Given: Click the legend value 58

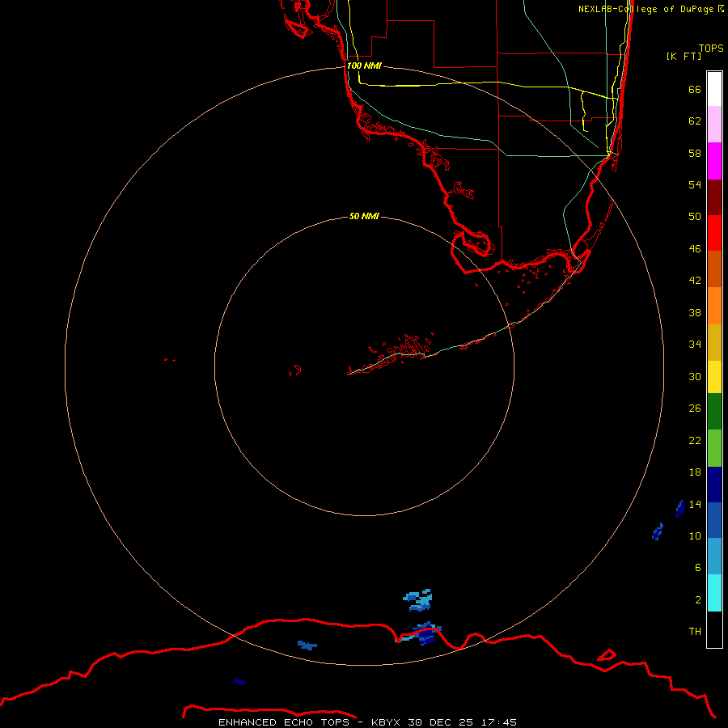Looking at the screenshot, I should tap(695, 153).
